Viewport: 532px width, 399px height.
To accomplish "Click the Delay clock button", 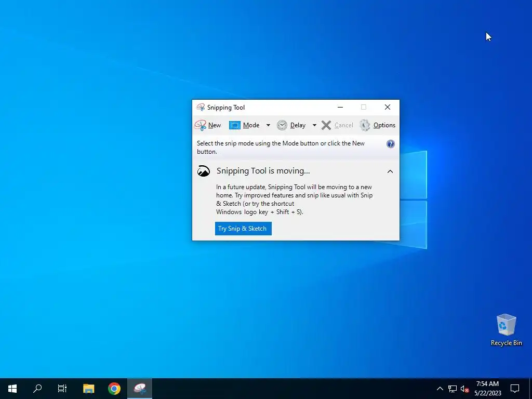I will [x=291, y=125].
